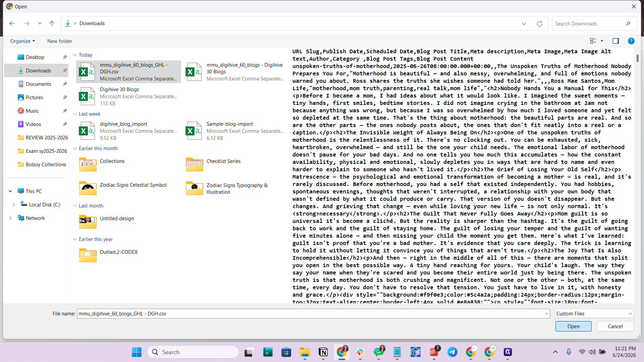Open the Custom Files type dropdown
This screenshot has width=644, height=362.
pyautogui.click(x=594, y=314)
